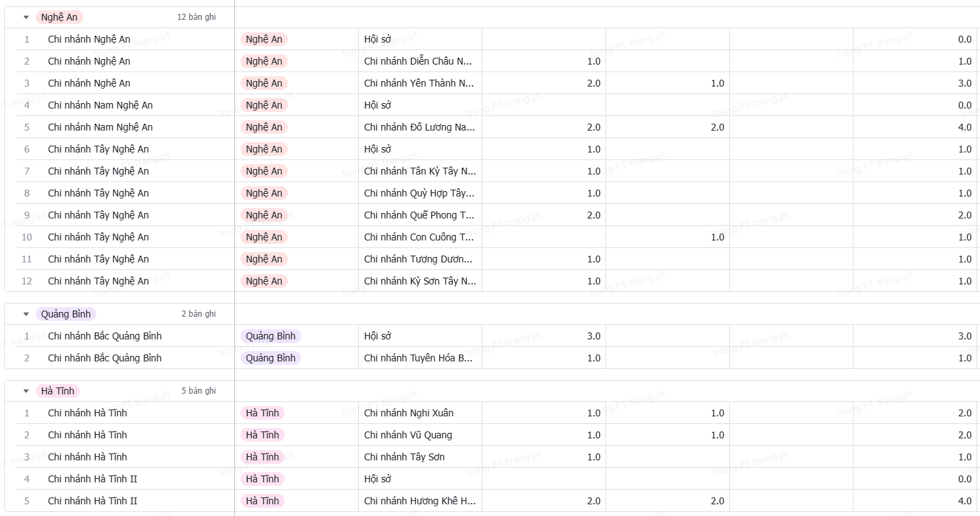Select the Chi nhánh Quế Phong cell
The width and height of the screenshot is (980, 516).
tap(419, 215)
